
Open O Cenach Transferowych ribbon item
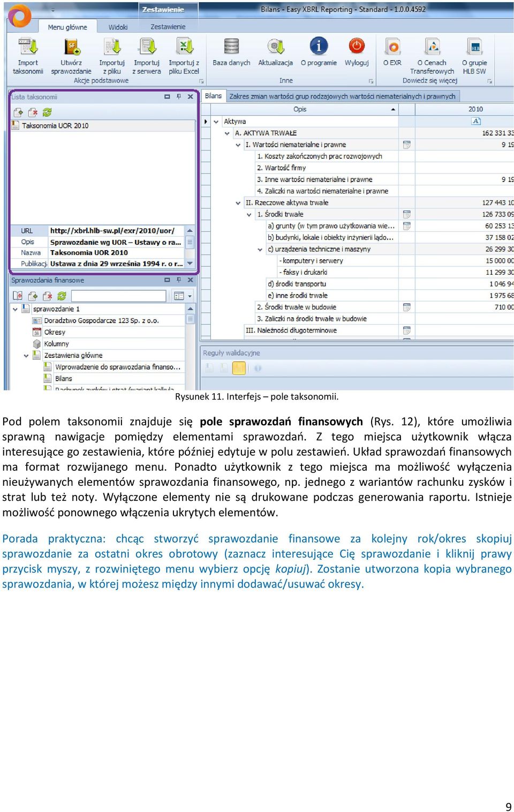pyautogui.click(x=432, y=56)
